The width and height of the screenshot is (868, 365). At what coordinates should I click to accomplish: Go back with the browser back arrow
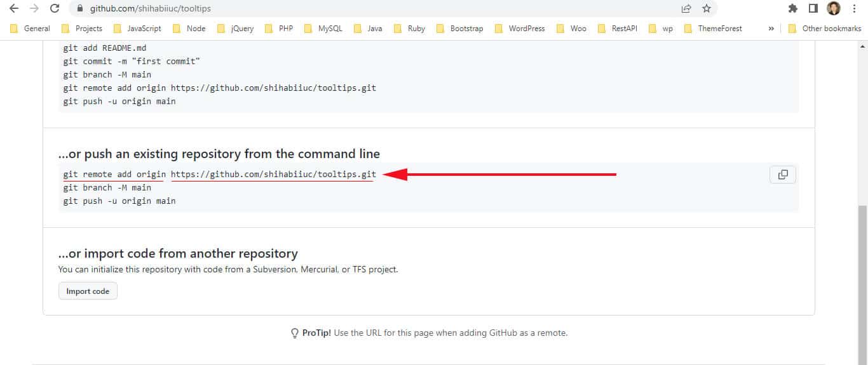[x=14, y=9]
